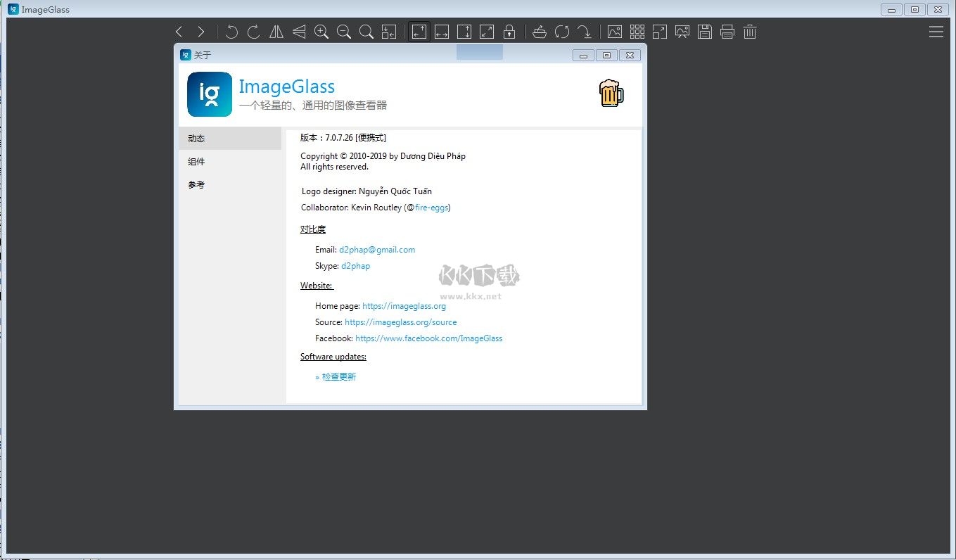Viewport: 956px width, 560px height.
Task: Open the hamburger main menu
Action: tap(936, 31)
